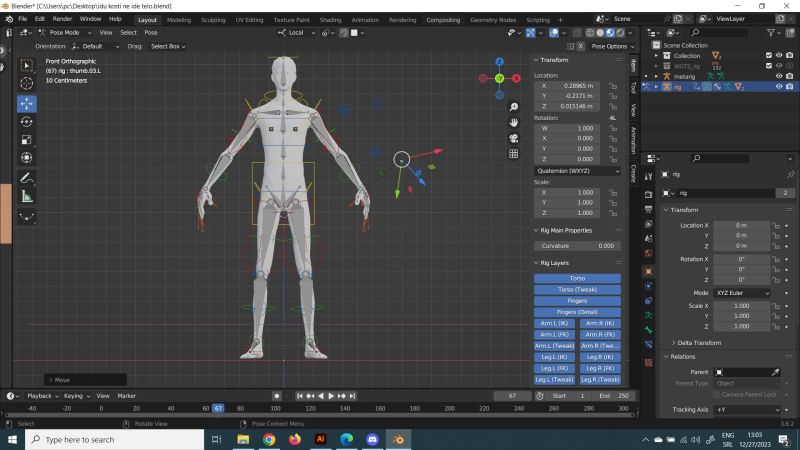Click frame 67 playhead marker
This screenshot has height=450, width=800.
pyautogui.click(x=218, y=408)
